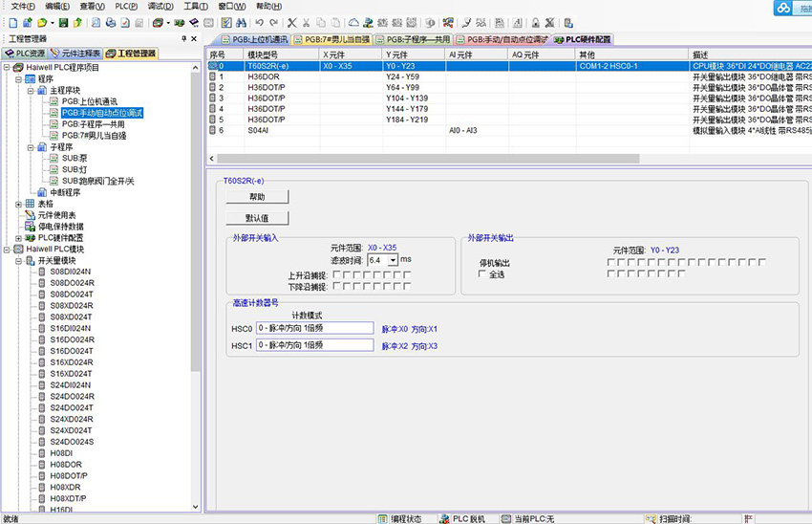Toggle the 全选 checkbox under 停机输出
This screenshot has width=812, height=524.
[x=482, y=274]
